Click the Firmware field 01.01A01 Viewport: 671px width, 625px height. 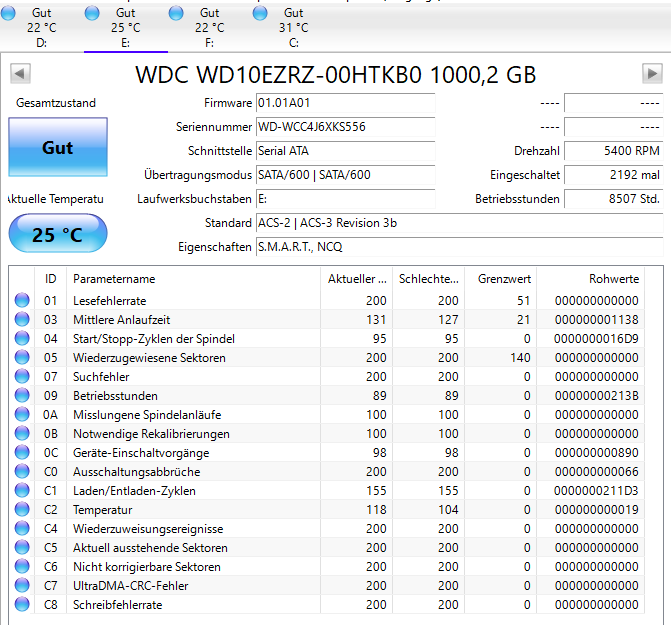coord(345,103)
